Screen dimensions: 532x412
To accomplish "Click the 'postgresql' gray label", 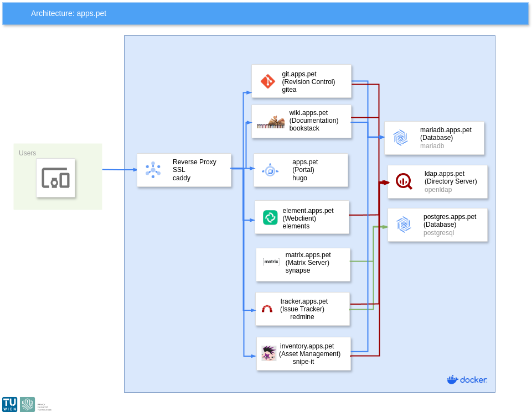I will [438, 232].
